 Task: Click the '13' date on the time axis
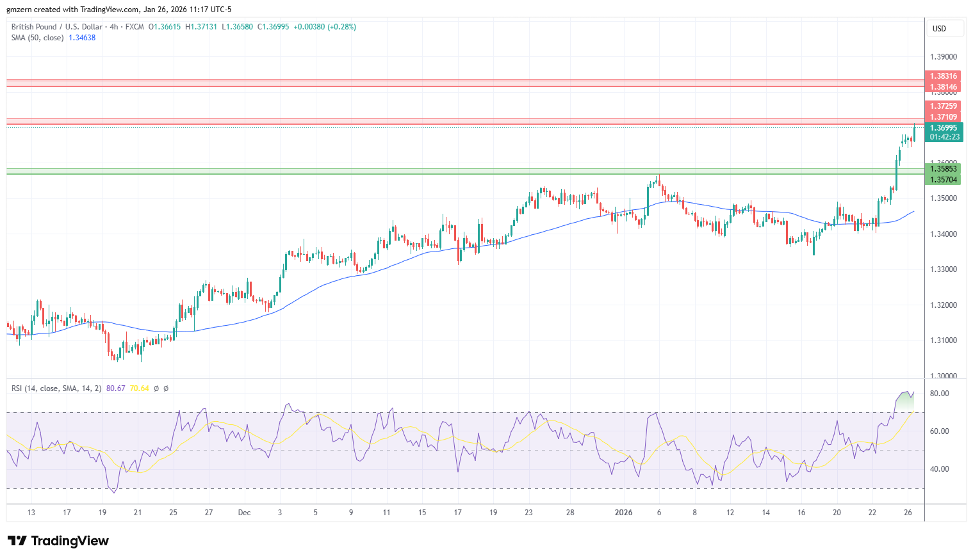[x=31, y=513]
